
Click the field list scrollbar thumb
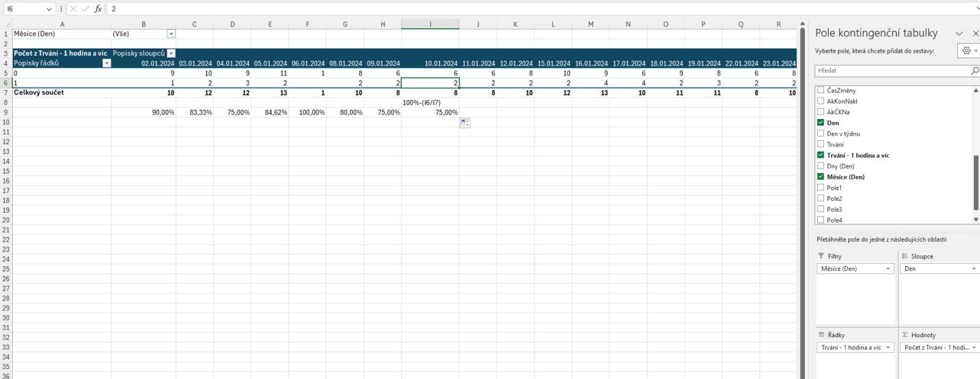point(976,183)
